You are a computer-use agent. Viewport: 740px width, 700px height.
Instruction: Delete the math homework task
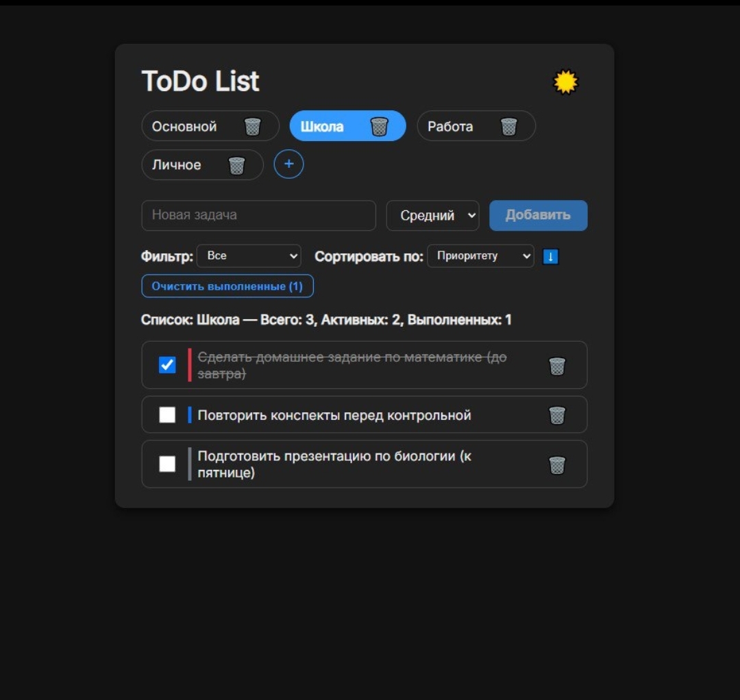(557, 366)
